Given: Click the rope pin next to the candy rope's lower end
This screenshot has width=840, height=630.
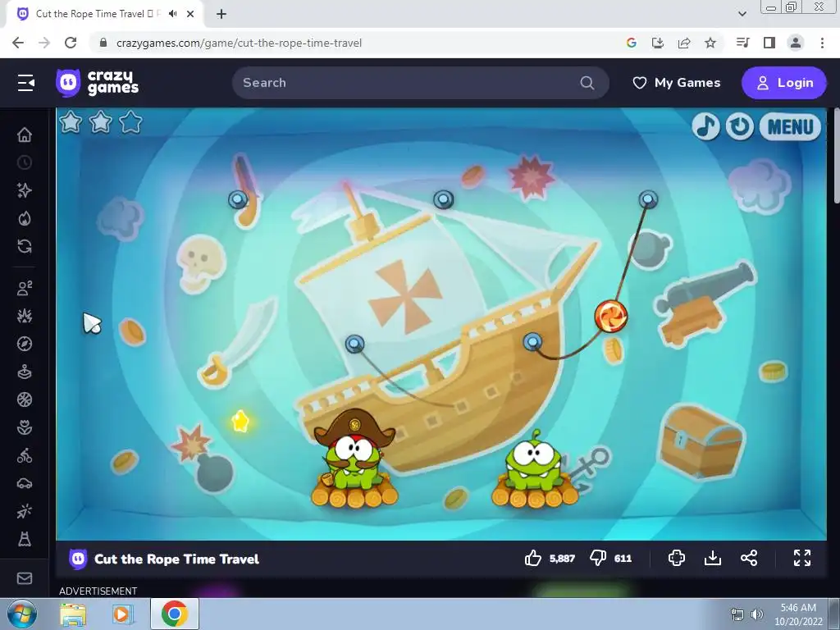Looking at the screenshot, I should [532, 342].
